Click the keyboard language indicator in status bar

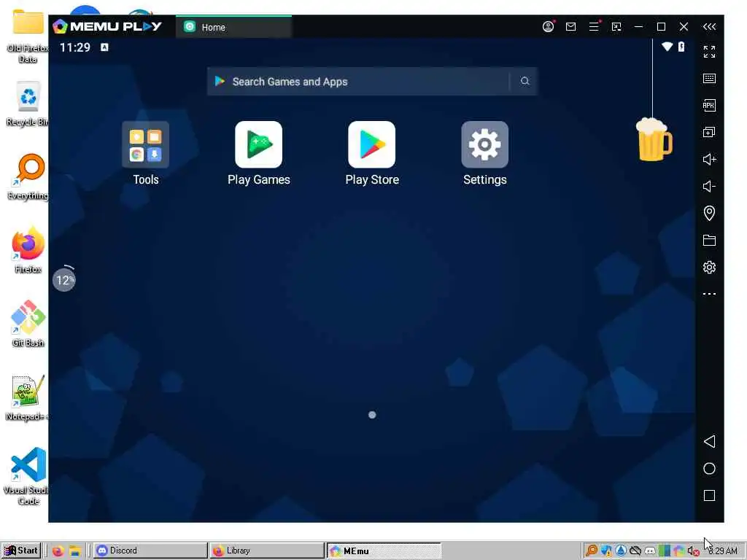pos(104,47)
